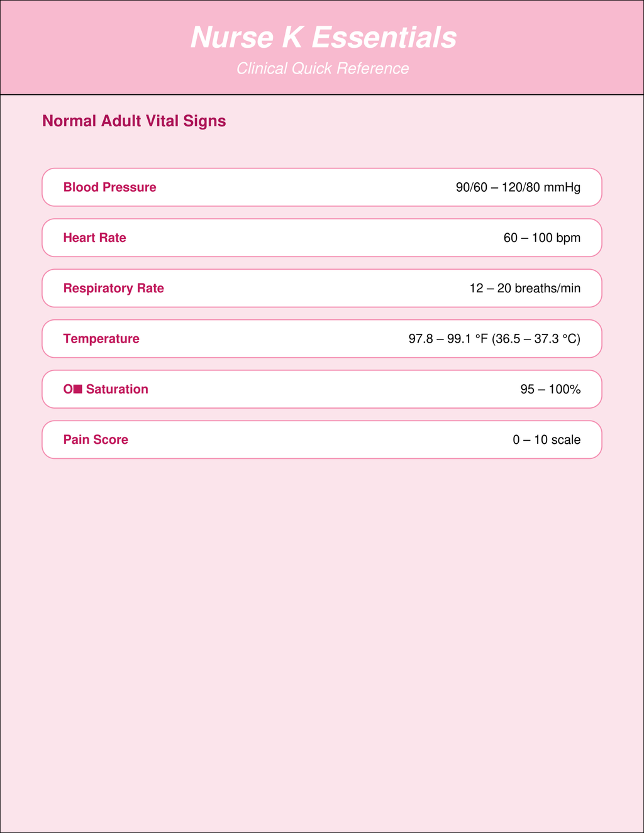The image size is (644, 833).
Task: Select the word Saturation
Action: click(117, 389)
